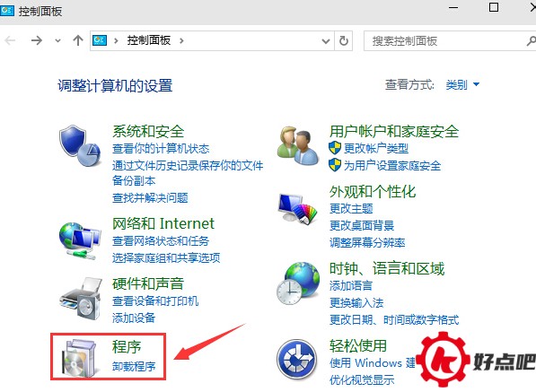Open the User Accounts people icon
Screen dimensions: 536x392
click(x=297, y=146)
